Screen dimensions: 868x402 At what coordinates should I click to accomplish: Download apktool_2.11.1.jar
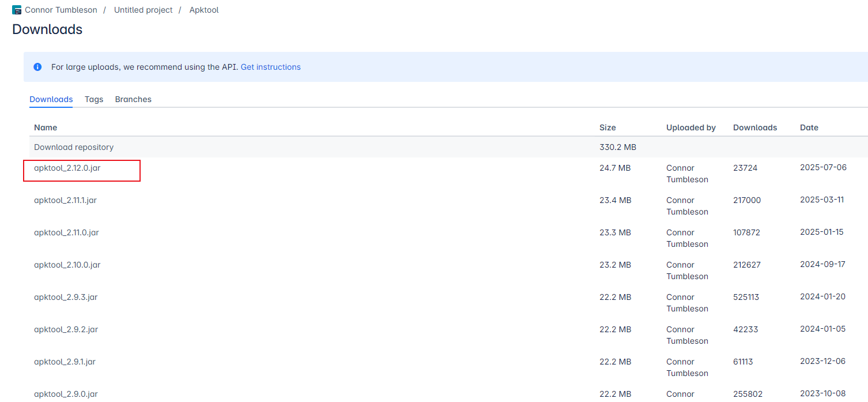[x=65, y=200]
